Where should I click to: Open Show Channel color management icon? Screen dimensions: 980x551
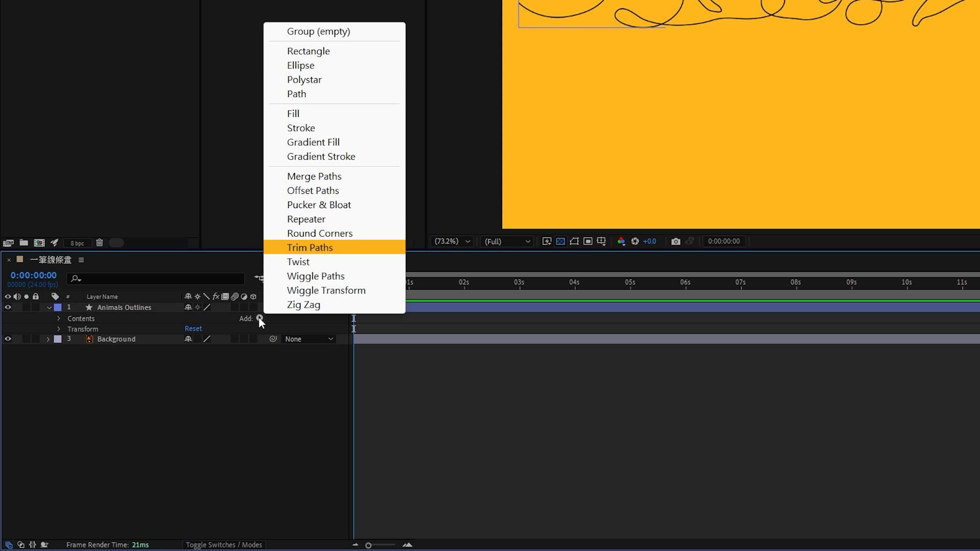(x=621, y=241)
